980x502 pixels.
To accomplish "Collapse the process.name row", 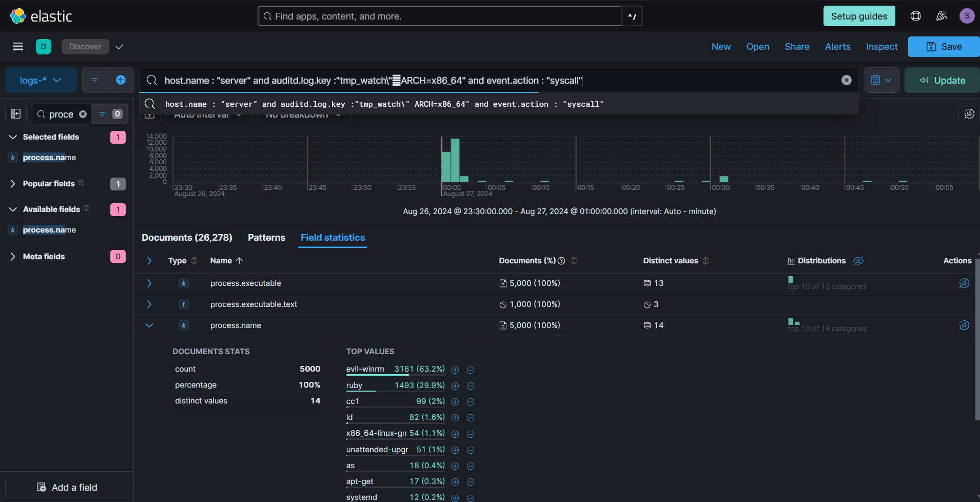I will (149, 325).
